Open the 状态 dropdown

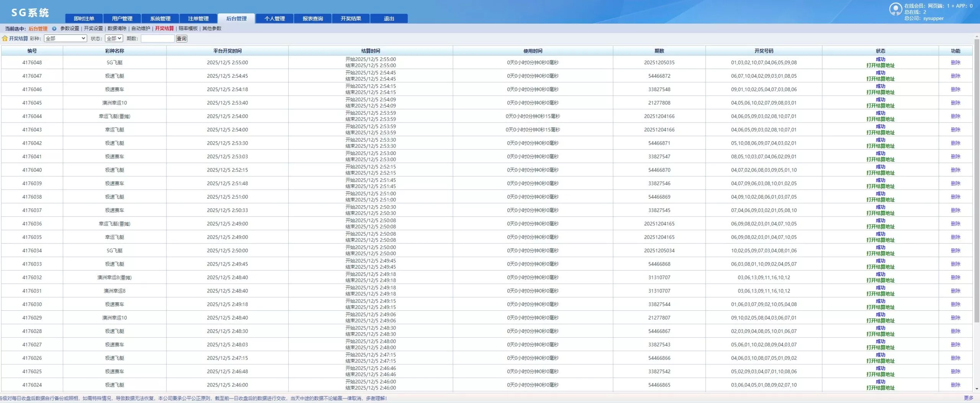(x=114, y=39)
